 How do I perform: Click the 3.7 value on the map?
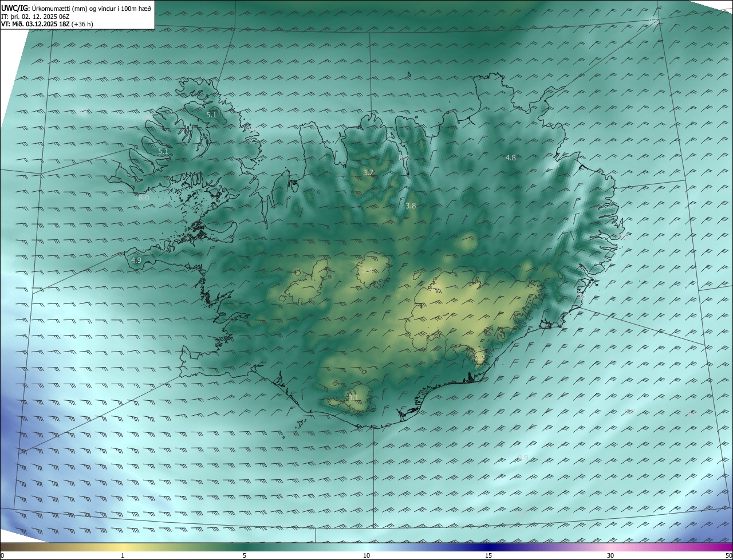point(368,172)
